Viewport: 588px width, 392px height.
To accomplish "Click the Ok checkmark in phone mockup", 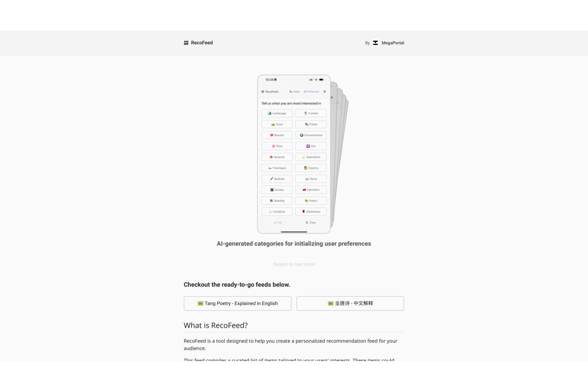I will [x=276, y=223].
